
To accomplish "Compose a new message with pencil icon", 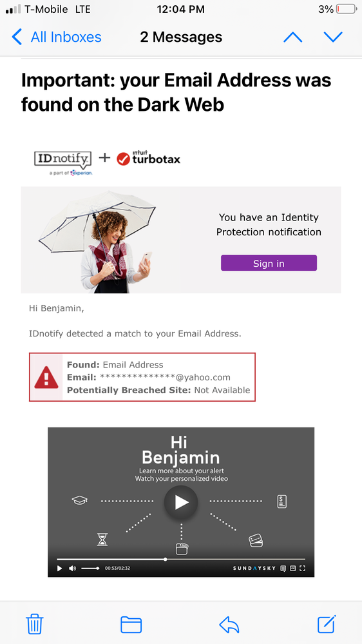I will 327,624.
